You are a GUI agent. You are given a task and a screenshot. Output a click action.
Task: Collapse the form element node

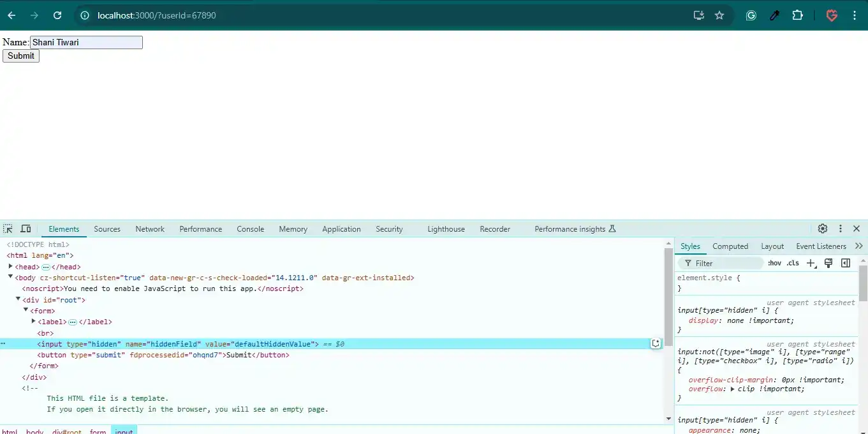[x=26, y=311]
